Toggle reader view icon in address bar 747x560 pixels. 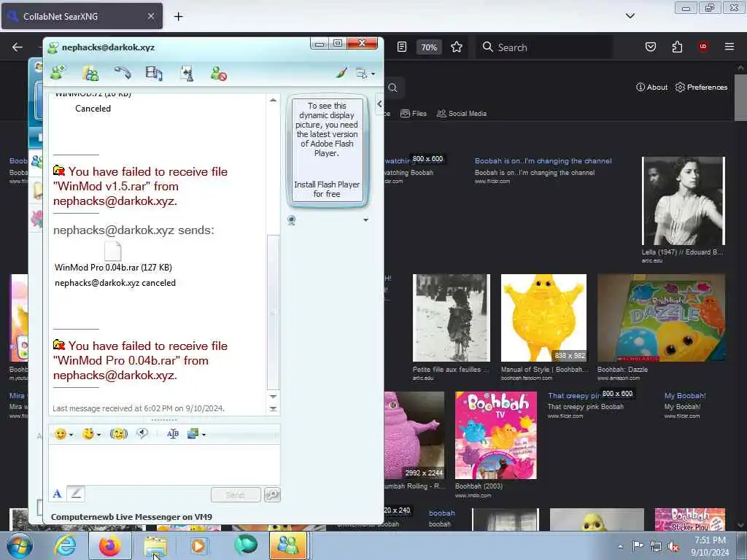pos(402,47)
